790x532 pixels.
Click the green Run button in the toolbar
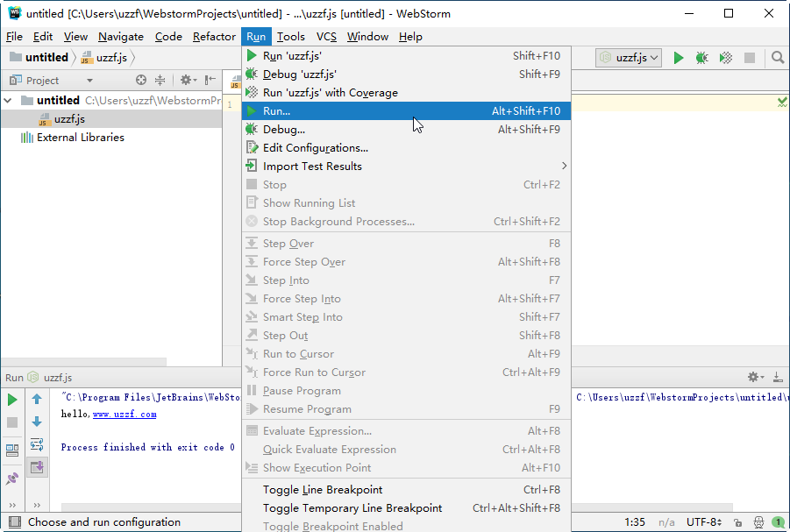pyautogui.click(x=678, y=58)
